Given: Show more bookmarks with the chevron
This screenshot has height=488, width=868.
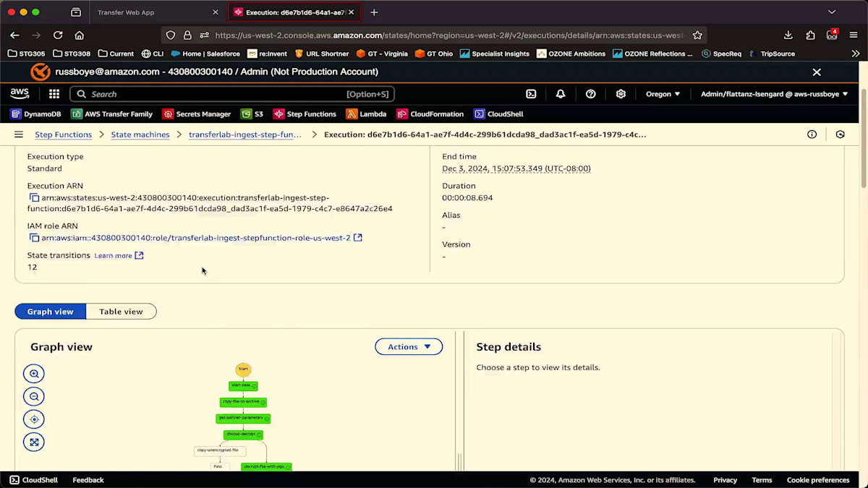Looking at the screenshot, I should (x=856, y=53).
